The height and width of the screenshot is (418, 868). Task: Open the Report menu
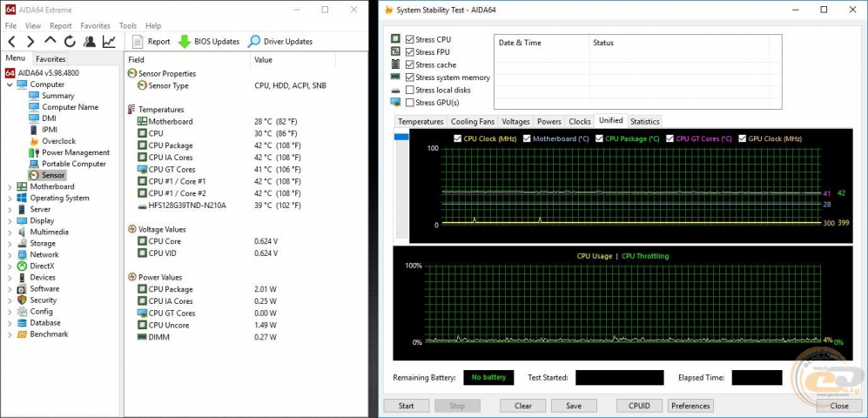(x=61, y=25)
